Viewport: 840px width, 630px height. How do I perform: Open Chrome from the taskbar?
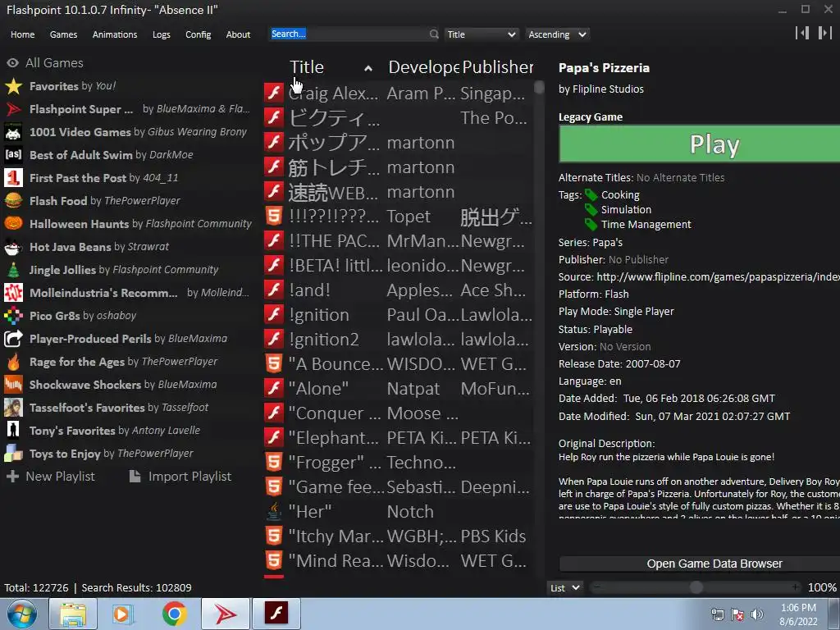point(175,614)
